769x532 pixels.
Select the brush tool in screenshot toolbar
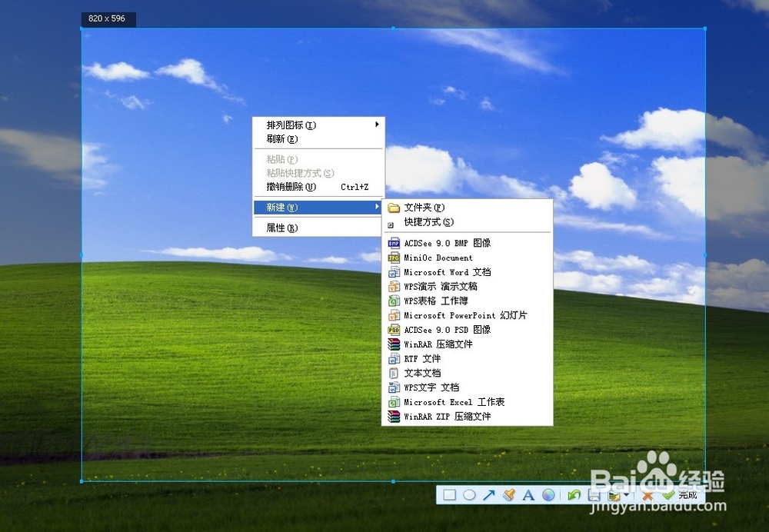tap(509, 495)
